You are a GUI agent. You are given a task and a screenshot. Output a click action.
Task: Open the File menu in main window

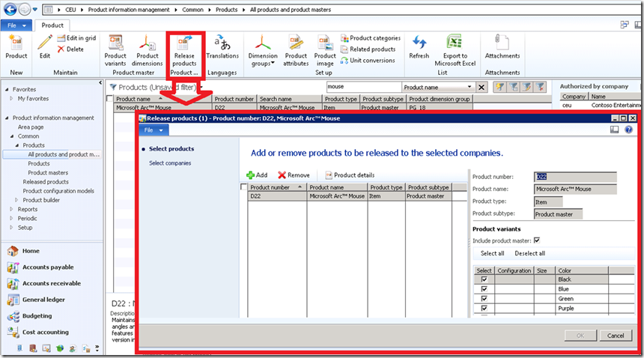[16, 25]
